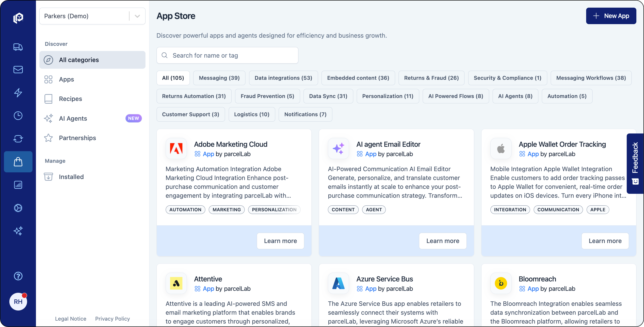Toggle the Notifications (7) filter chip
The width and height of the screenshot is (644, 327).
coord(305,114)
